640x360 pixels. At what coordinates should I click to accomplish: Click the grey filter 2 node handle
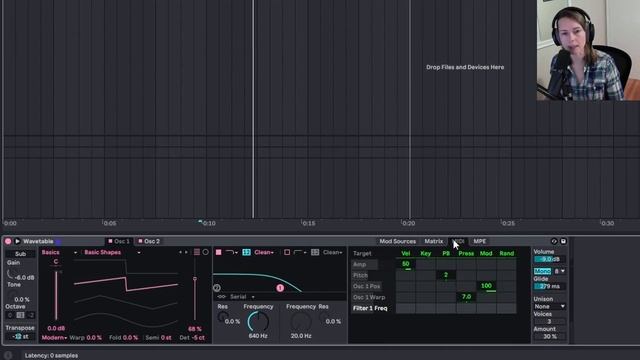click(217, 288)
